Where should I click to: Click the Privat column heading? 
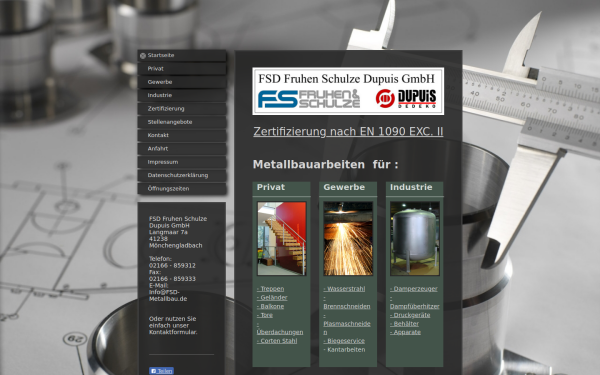(271, 187)
